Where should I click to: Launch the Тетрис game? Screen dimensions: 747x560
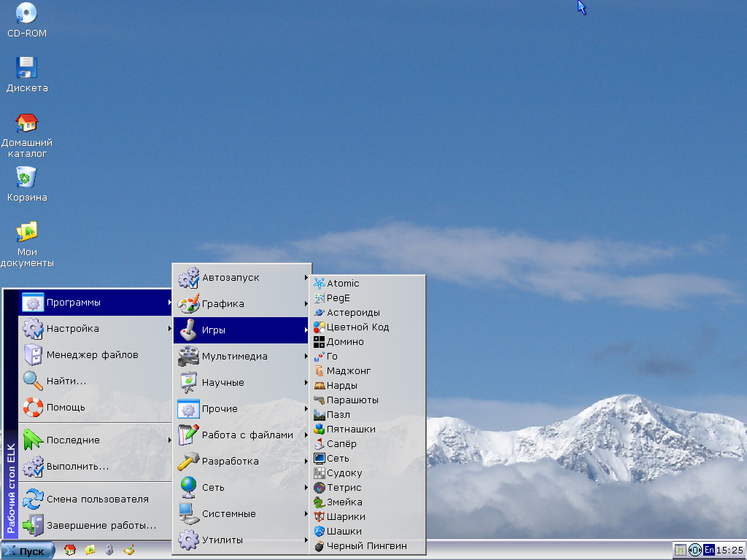tap(344, 487)
